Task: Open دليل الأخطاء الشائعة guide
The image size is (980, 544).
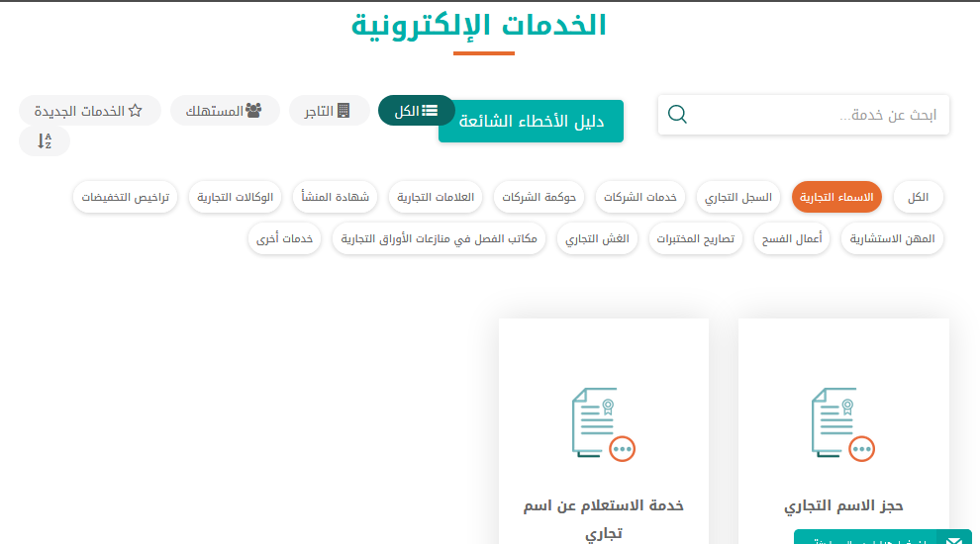Action: pos(531,122)
